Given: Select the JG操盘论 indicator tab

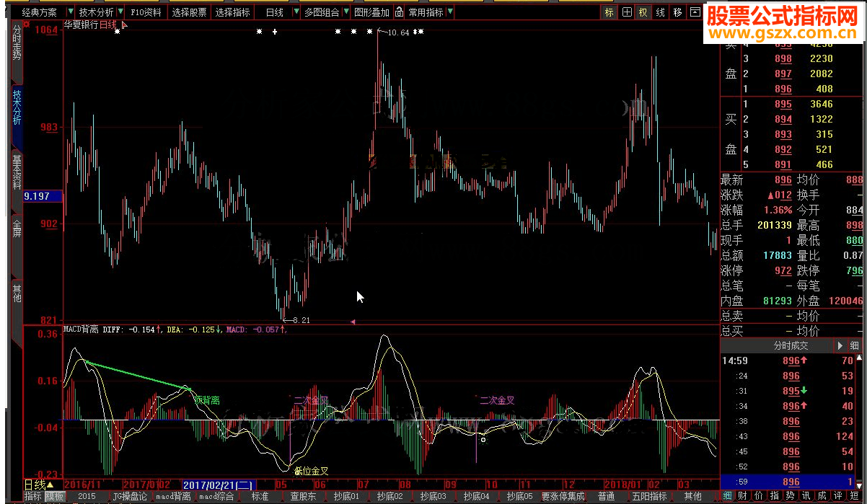Looking at the screenshot, I should pos(130,497).
